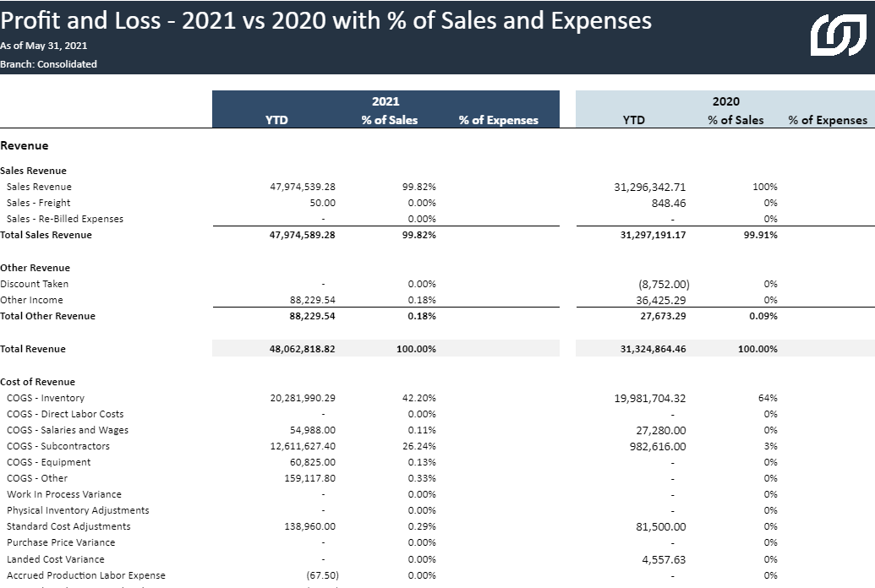Viewport: 875px width, 588px height.
Task: Click the 'Cost of Revenue' section heading
Action: tap(38, 382)
